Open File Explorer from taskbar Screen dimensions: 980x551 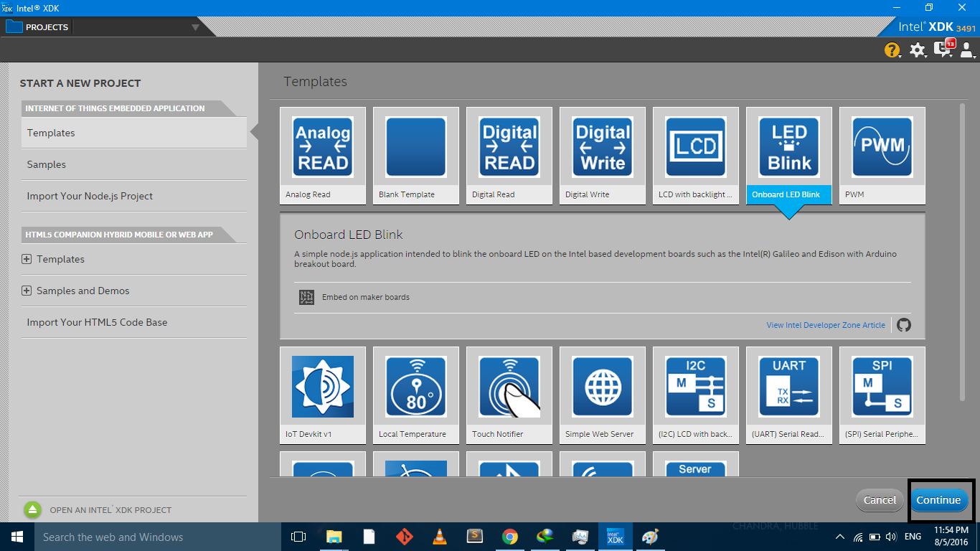coord(334,537)
